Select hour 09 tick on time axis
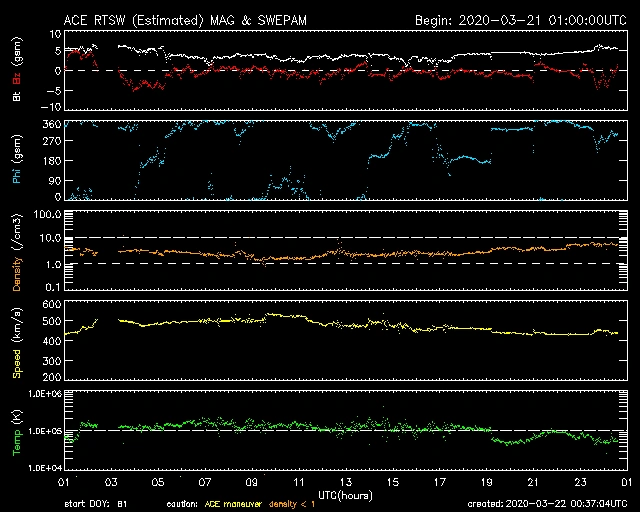The image size is (640, 512). coord(251,481)
